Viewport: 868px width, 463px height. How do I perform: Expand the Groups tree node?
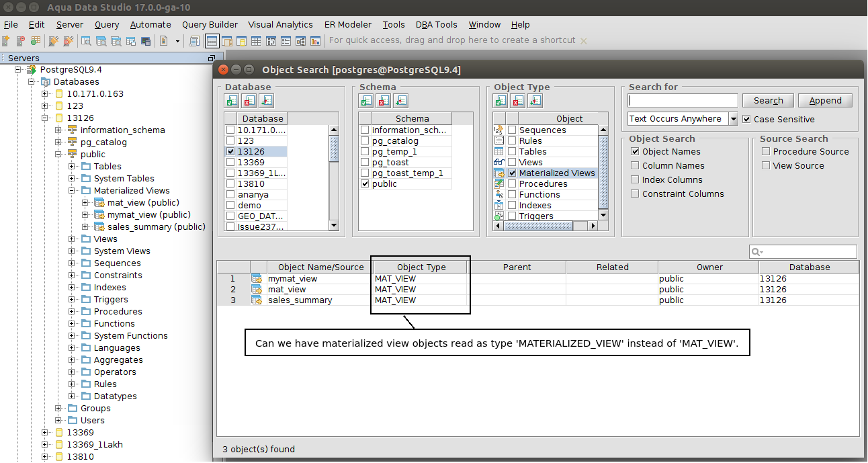pyautogui.click(x=58, y=408)
